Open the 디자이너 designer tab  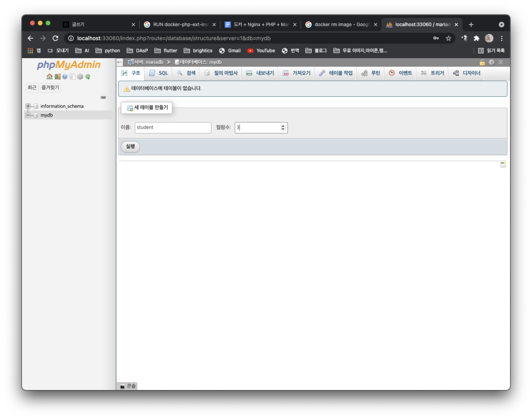point(466,73)
